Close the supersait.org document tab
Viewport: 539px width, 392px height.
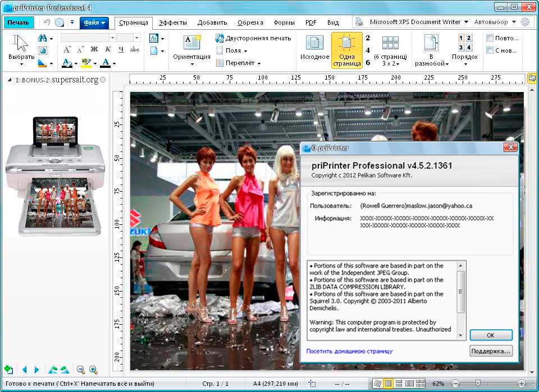pos(103,80)
